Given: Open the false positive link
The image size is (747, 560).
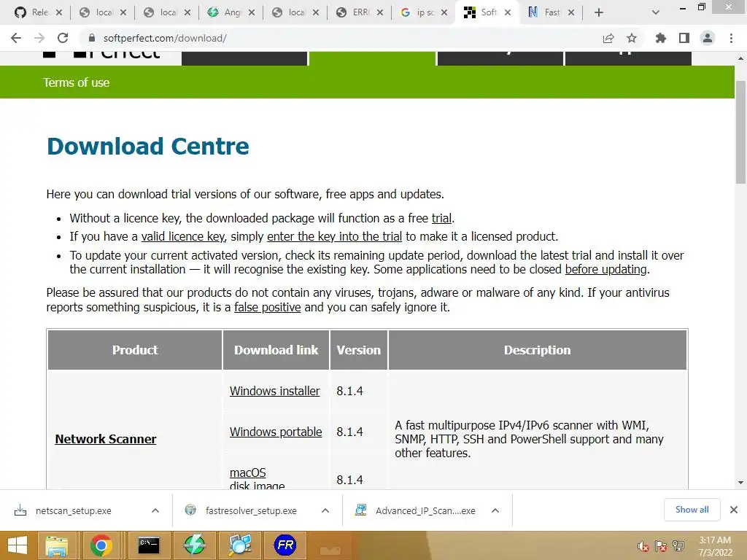Looking at the screenshot, I should click(x=267, y=307).
